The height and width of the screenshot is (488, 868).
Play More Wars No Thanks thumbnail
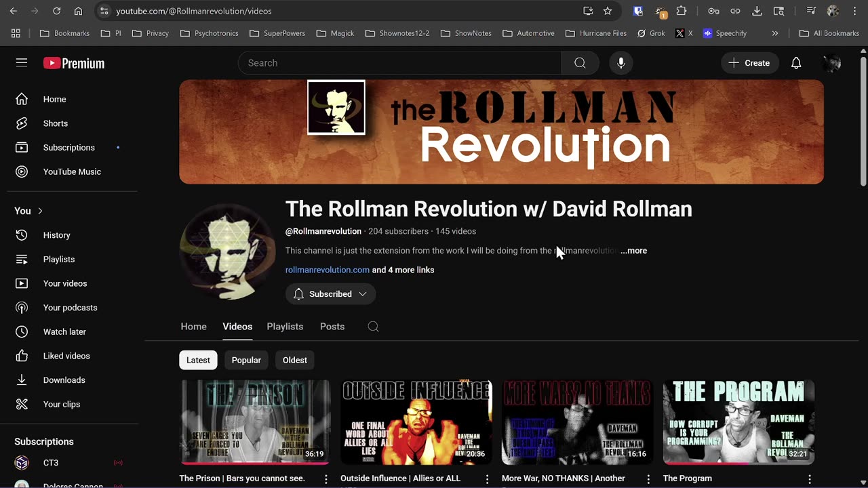[577, 422]
